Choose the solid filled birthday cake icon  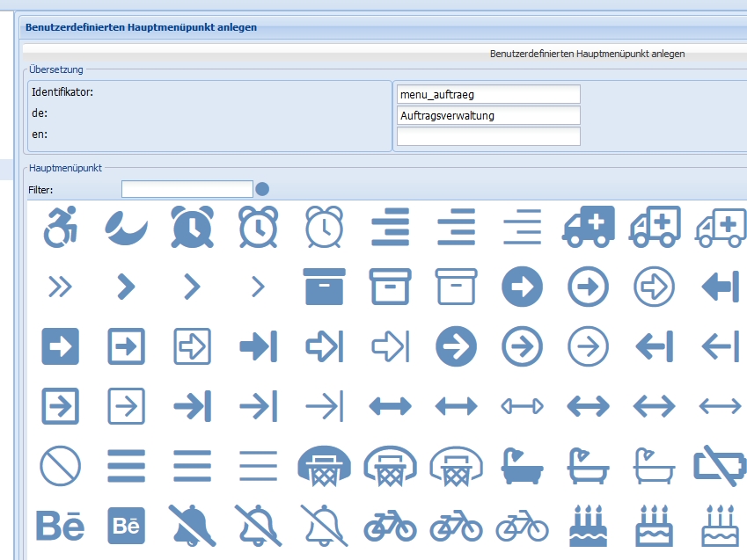coord(588,525)
